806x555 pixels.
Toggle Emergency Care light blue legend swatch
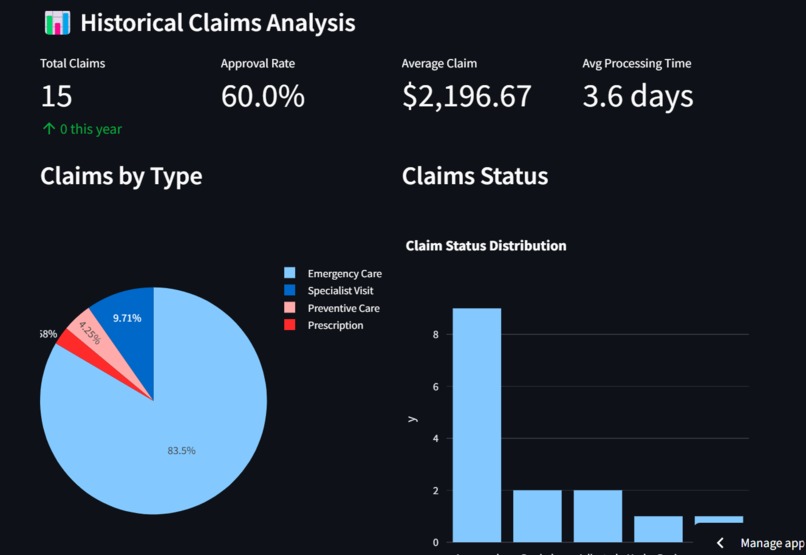pyautogui.click(x=290, y=273)
